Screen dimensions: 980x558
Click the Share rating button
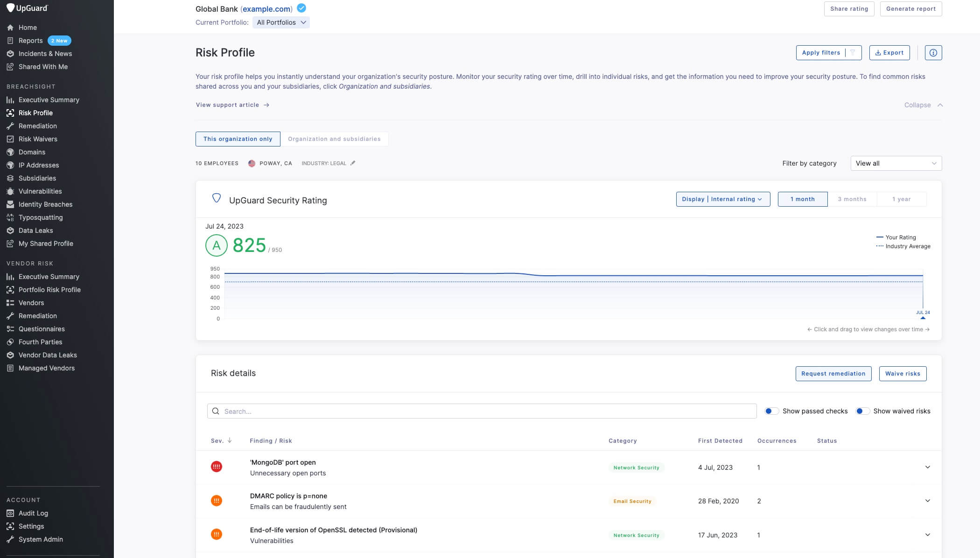pos(849,9)
